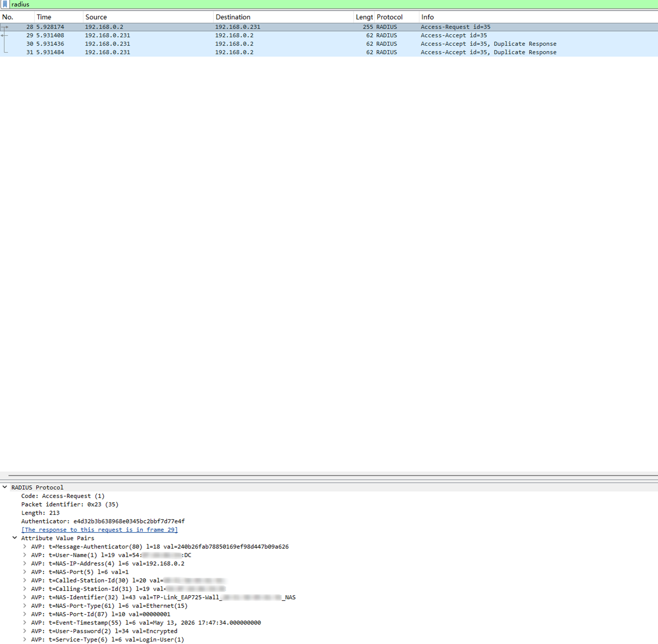This screenshot has width=658, height=644.
Task: Click time value 5.931408
Action: click(50, 36)
